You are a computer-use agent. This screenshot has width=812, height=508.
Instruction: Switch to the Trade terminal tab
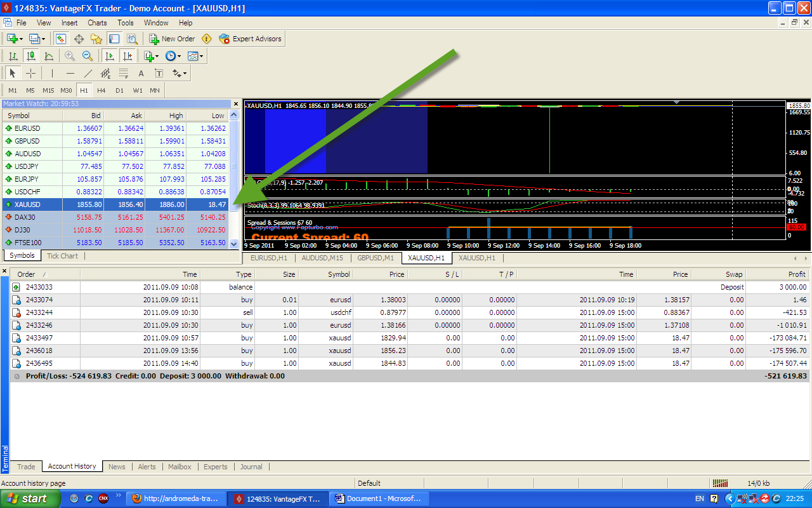tap(26, 467)
